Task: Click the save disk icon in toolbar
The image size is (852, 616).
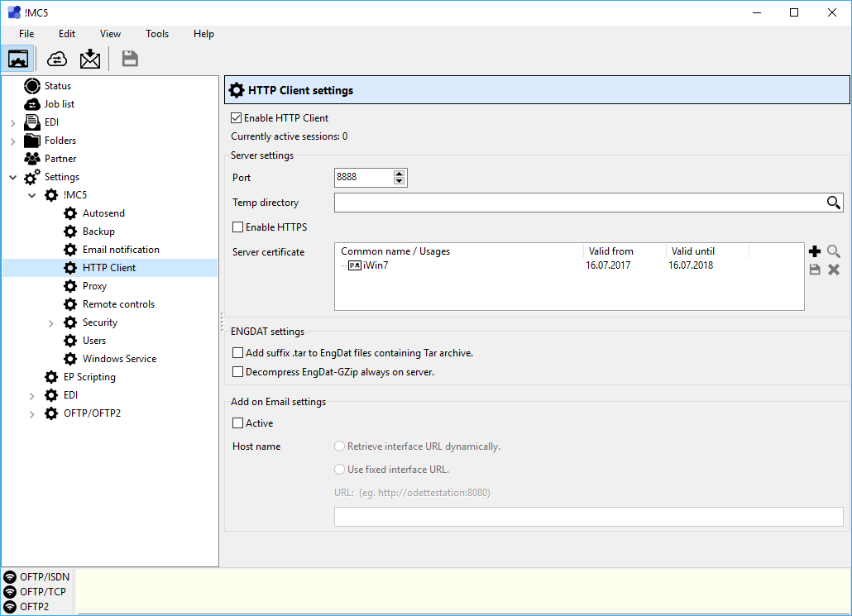Action: tap(130, 59)
